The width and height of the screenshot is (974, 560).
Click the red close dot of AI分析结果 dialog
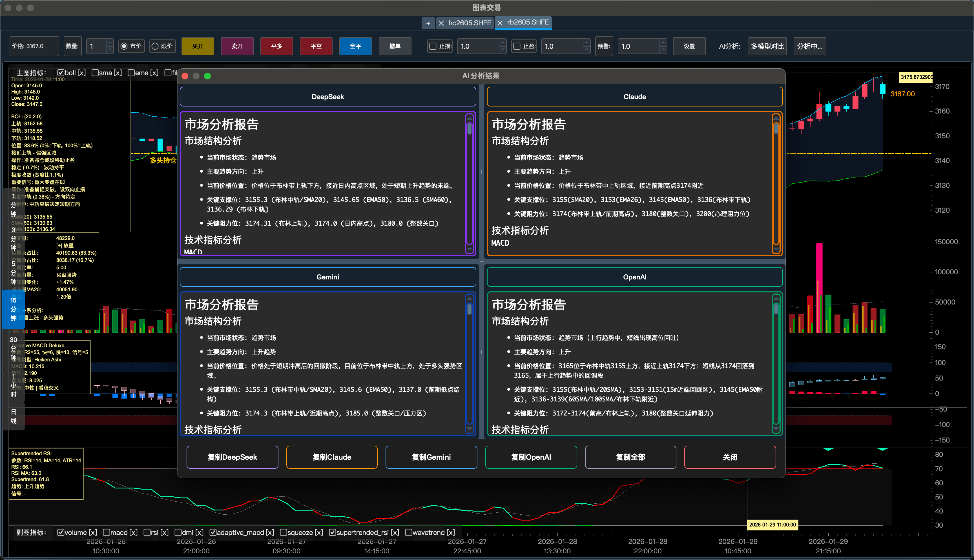pos(185,76)
